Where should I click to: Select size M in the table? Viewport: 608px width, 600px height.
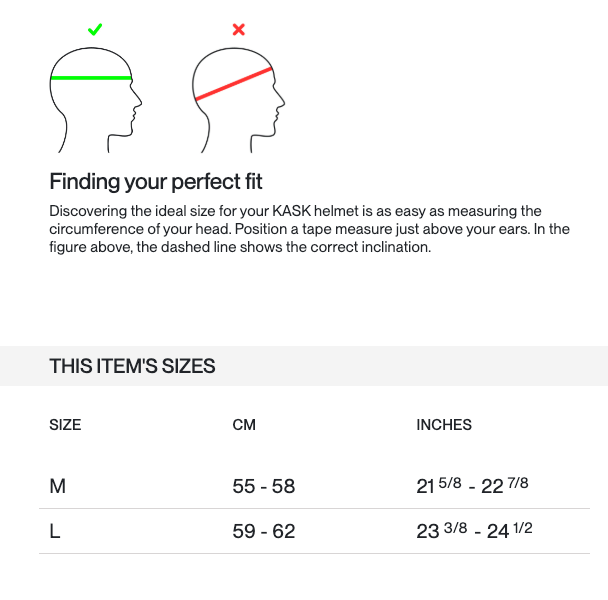click(x=58, y=486)
